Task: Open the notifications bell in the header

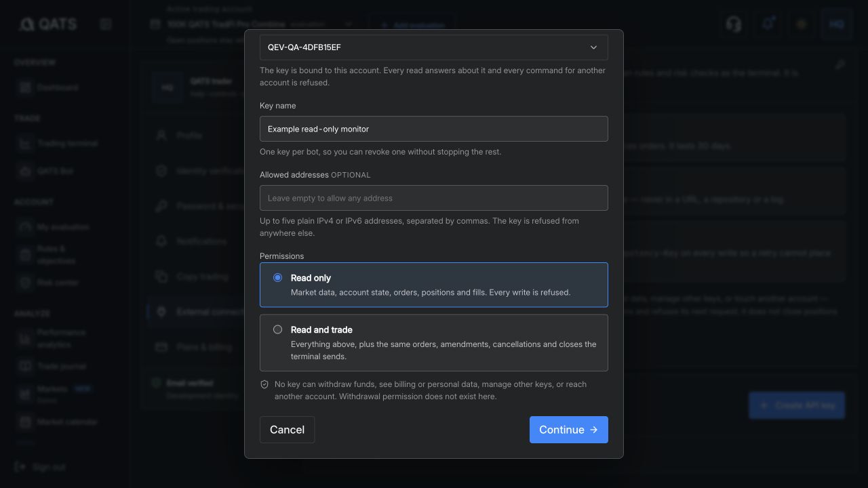Action: tap(768, 24)
